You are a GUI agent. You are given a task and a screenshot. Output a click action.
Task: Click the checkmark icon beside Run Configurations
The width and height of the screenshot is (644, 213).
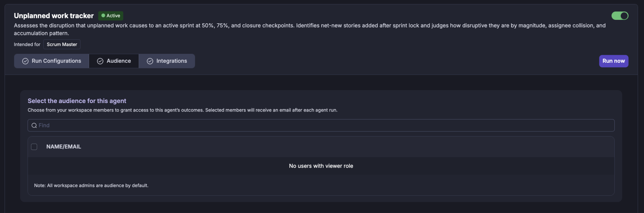tap(25, 61)
